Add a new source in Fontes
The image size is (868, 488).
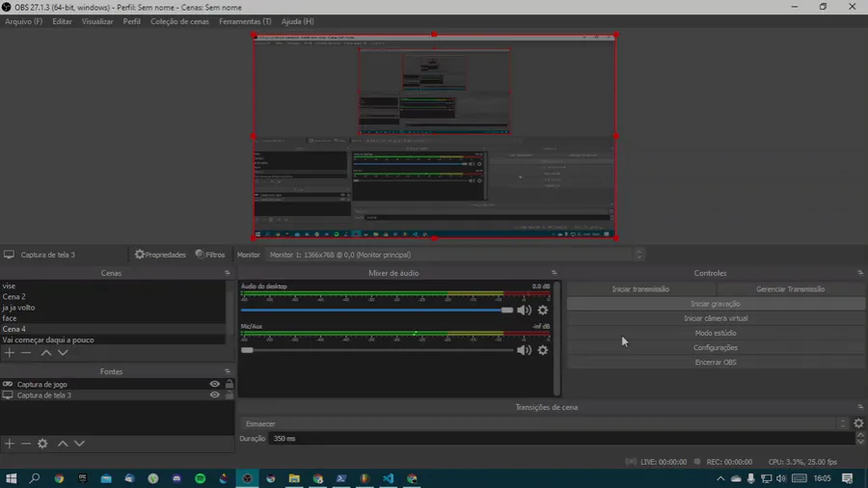[x=10, y=444]
